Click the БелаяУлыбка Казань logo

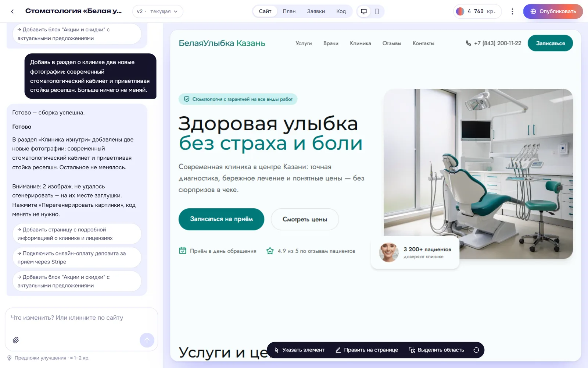(x=222, y=43)
